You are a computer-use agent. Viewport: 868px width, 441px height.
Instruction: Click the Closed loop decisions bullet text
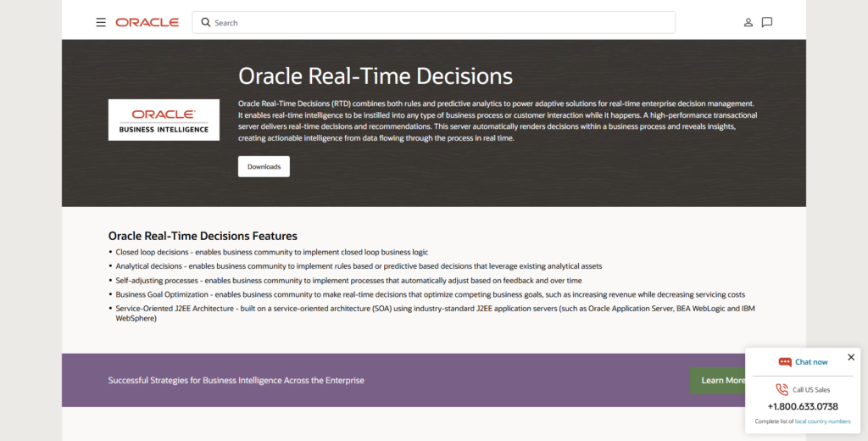(272, 252)
